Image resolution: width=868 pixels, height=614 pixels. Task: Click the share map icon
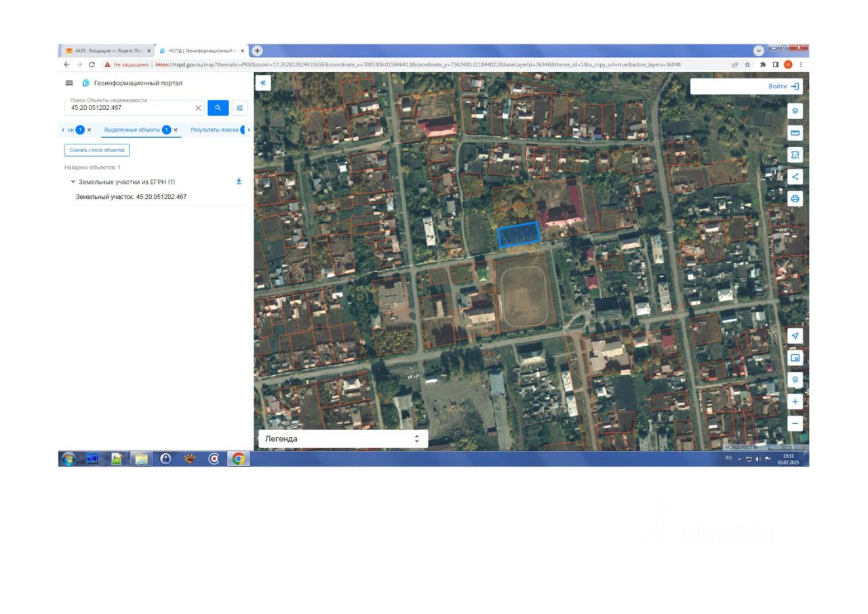(795, 176)
